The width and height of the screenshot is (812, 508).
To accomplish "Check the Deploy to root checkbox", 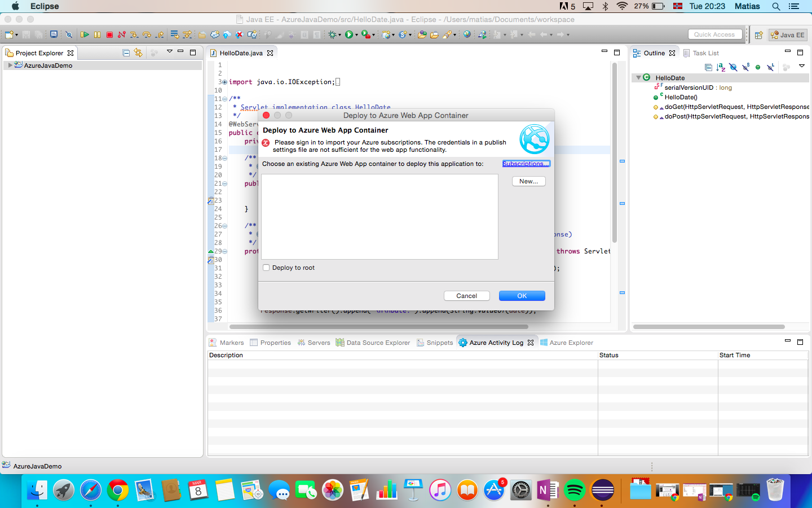I will (x=266, y=268).
